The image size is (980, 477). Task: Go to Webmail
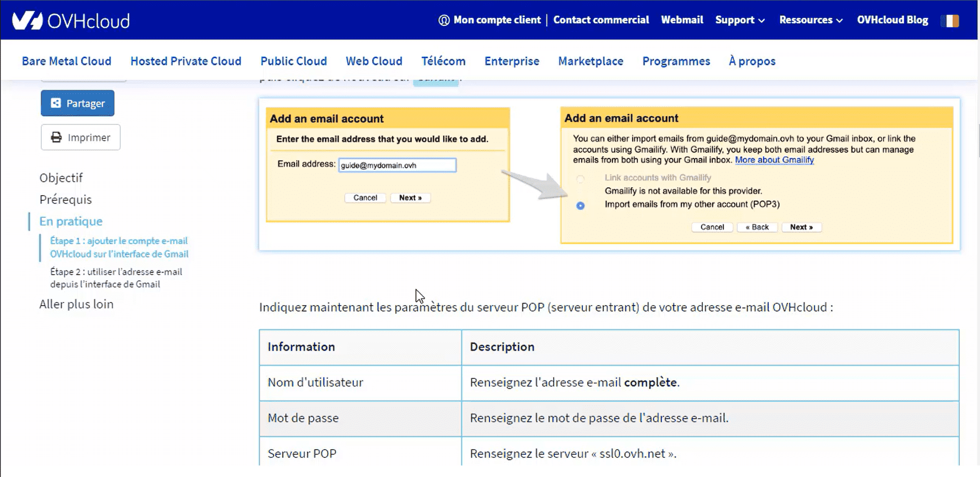(682, 20)
